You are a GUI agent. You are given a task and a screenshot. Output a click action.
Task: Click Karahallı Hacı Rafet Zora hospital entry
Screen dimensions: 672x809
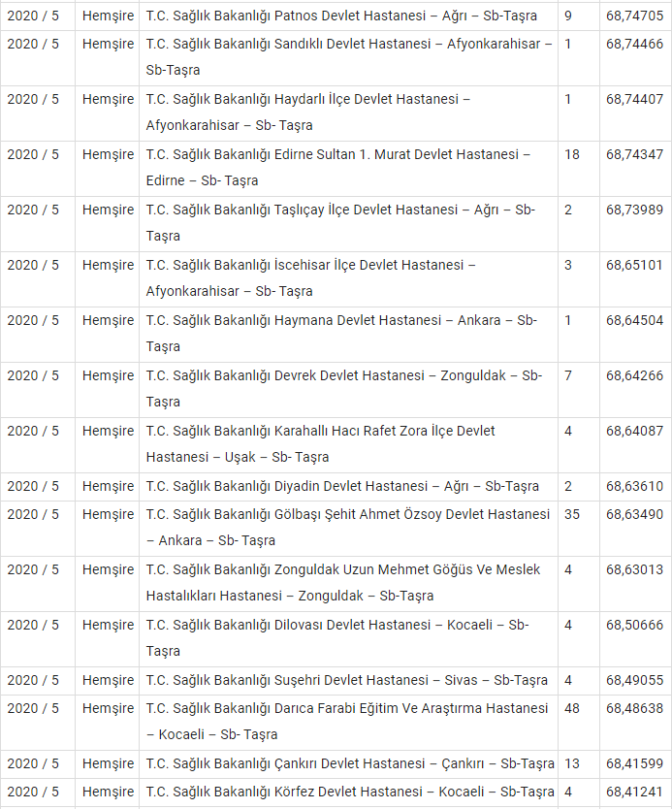click(320, 443)
